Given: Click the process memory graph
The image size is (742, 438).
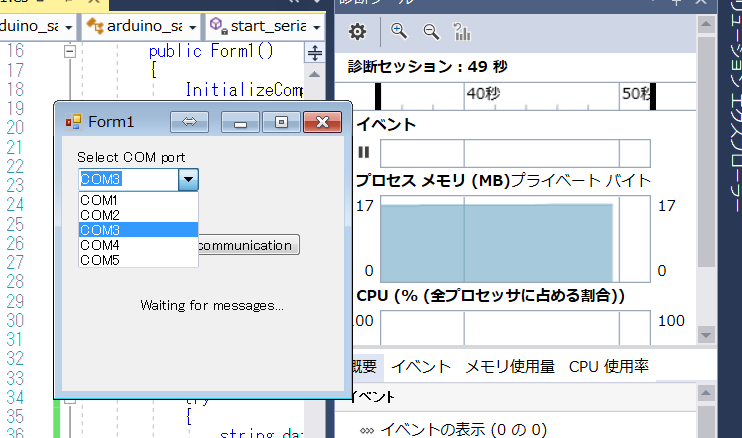Looking at the screenshot, I should [x=515, y=239].
